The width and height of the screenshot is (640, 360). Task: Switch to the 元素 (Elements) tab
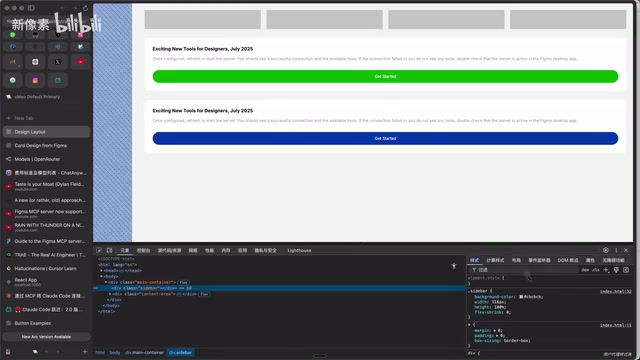click(x=125, y=250)
